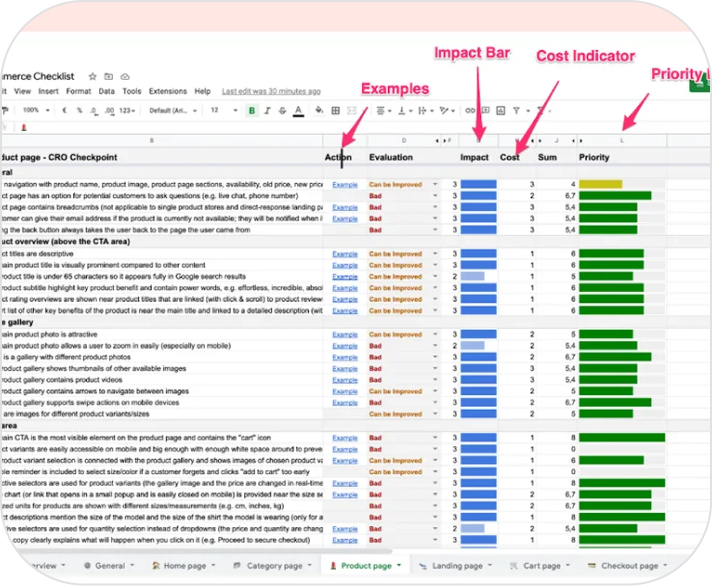Open the fill color bucket tool

coord(318,110)
